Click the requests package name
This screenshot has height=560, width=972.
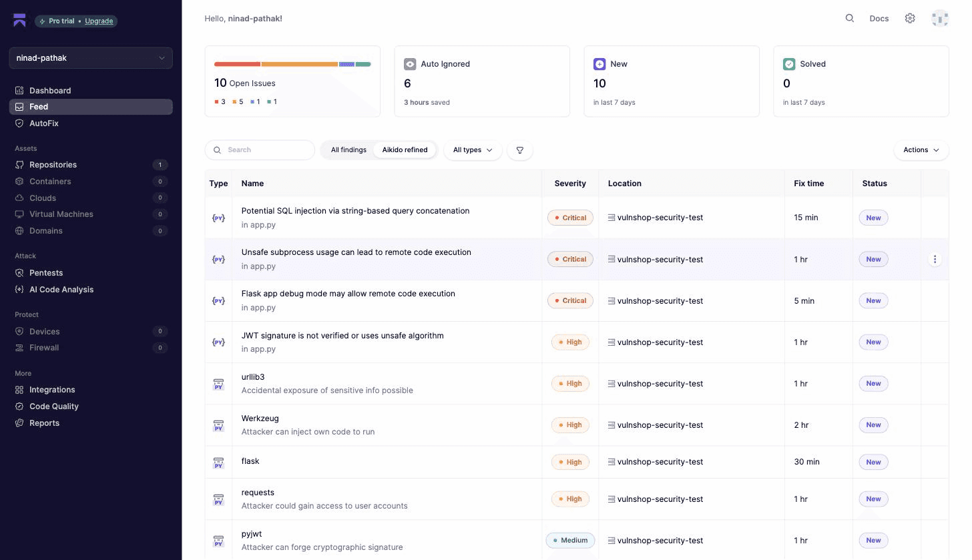click(x=258, y=493)
